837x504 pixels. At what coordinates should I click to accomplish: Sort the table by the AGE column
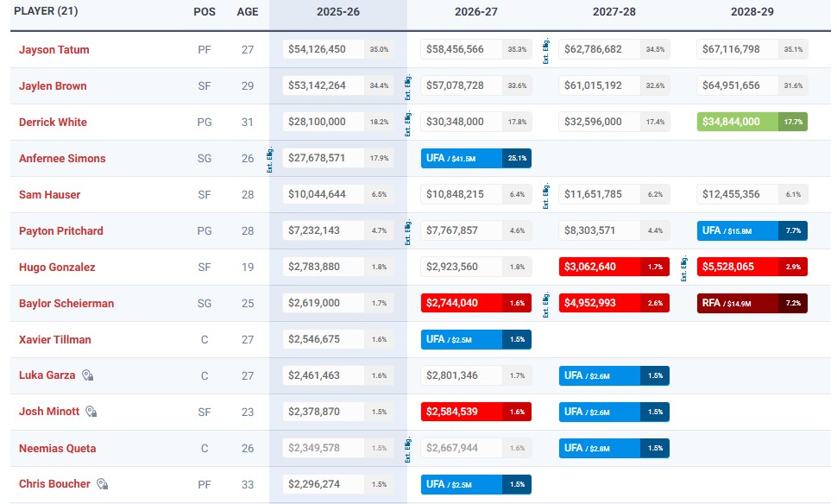point(248,12)
